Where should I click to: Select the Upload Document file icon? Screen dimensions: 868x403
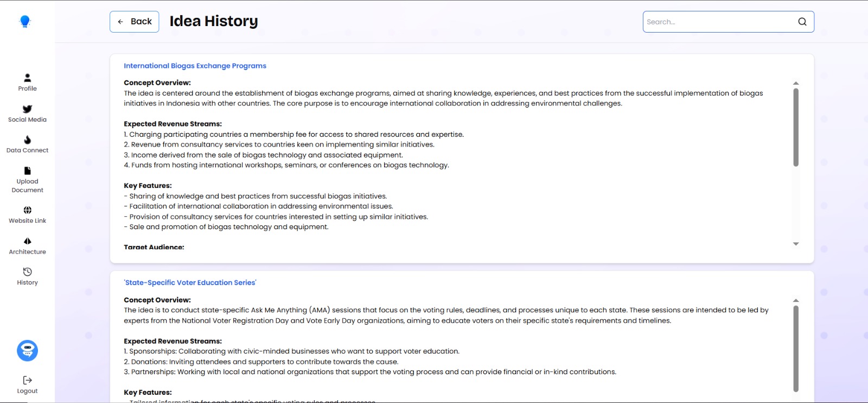(x=28, y=171)
